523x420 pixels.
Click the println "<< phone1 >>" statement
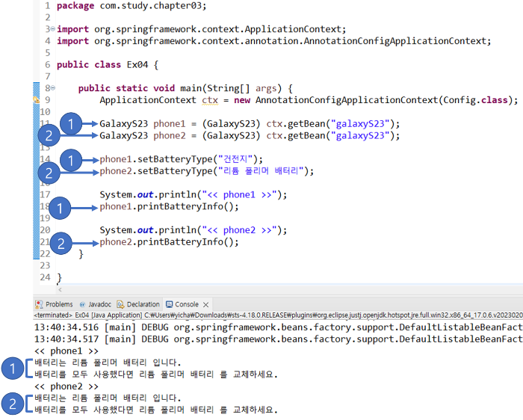click(193, 194)
